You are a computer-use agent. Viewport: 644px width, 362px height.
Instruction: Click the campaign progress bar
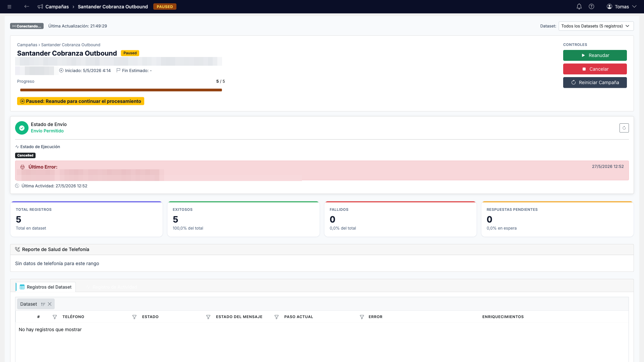pyautogui.click(x=121, y=90)
